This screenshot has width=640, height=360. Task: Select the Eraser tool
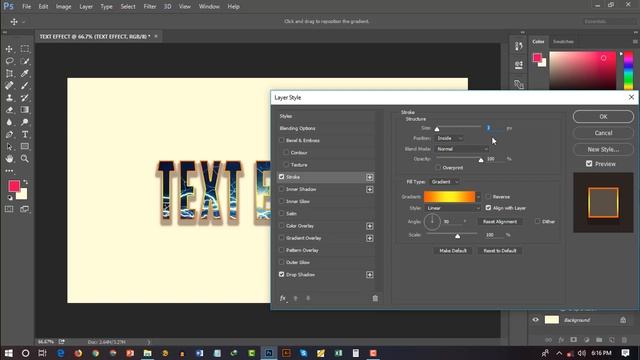[x=9, y=110]
